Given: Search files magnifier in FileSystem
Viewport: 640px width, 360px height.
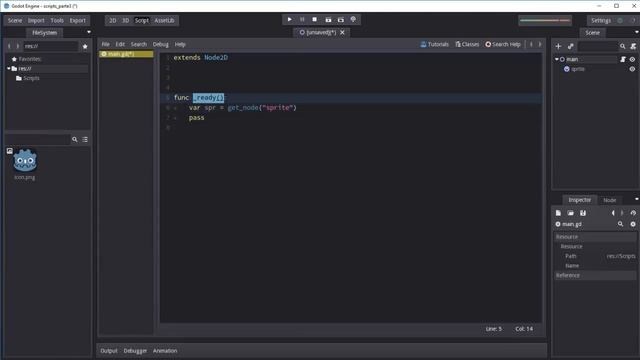Looking at the screenshot, I should pos(75,140).
